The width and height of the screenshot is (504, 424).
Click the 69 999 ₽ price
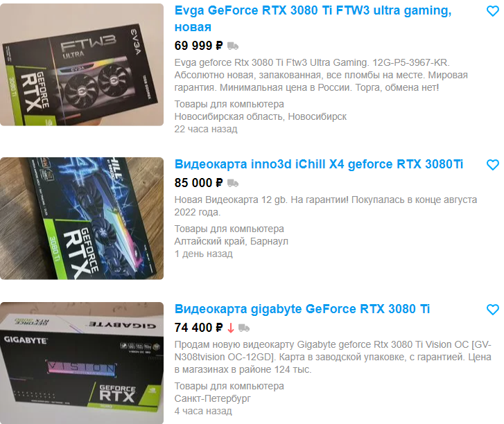(x=198, y=46)
